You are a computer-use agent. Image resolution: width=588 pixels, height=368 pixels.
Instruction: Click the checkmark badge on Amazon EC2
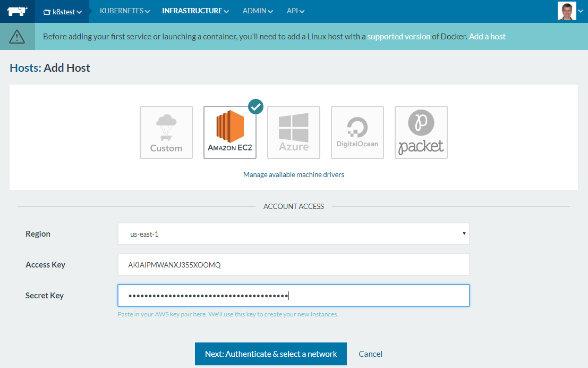coord(255,107)
